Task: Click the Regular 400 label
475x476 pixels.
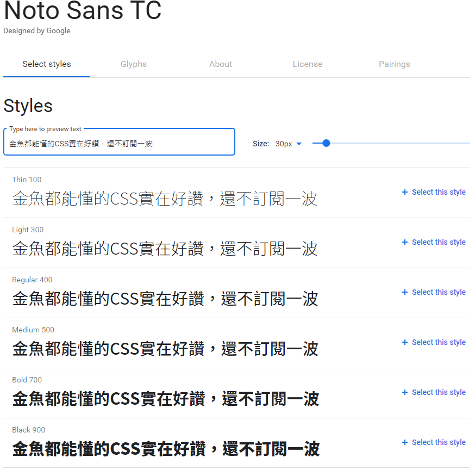Action: tap(32, 280)
